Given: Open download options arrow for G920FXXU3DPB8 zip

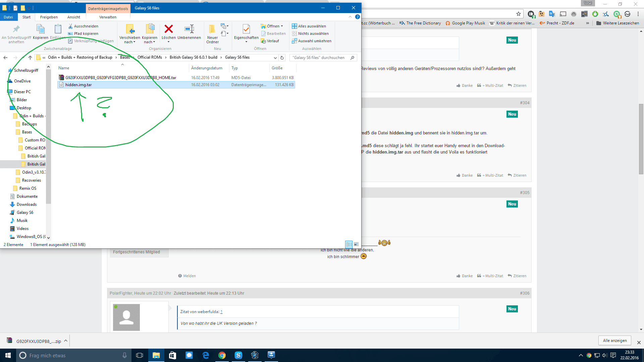Looking at the screenshot, I should [x=66, y=341].
